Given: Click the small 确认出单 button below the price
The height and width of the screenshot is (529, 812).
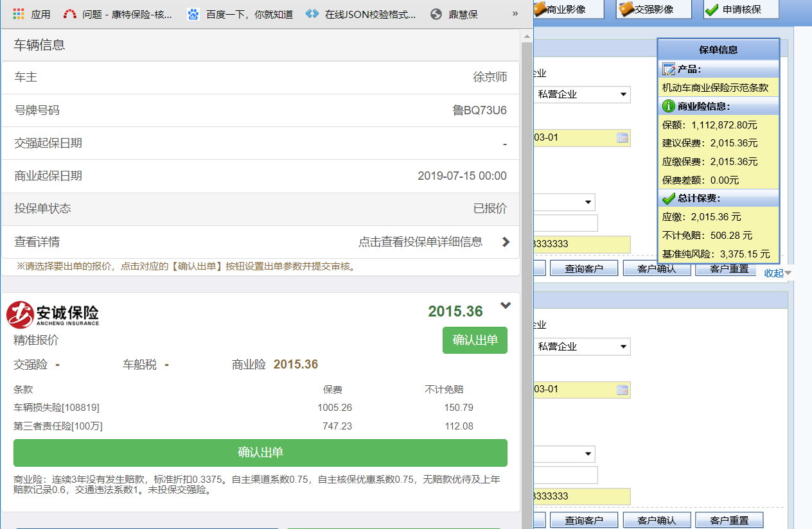Looking at the screenshot, I should coord(475,340).
